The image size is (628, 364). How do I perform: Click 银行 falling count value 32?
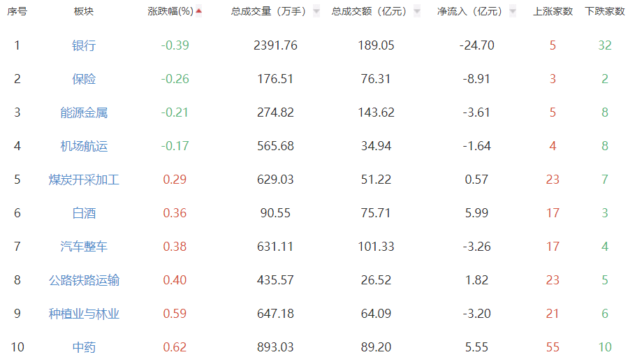tap(605, 45)
